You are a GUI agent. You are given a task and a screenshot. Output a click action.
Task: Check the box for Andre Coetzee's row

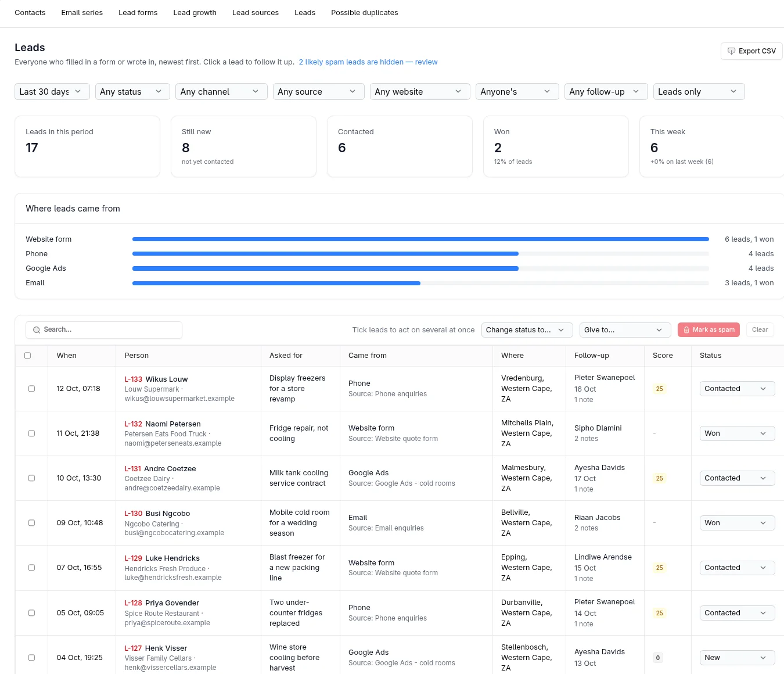coord(31,478)
